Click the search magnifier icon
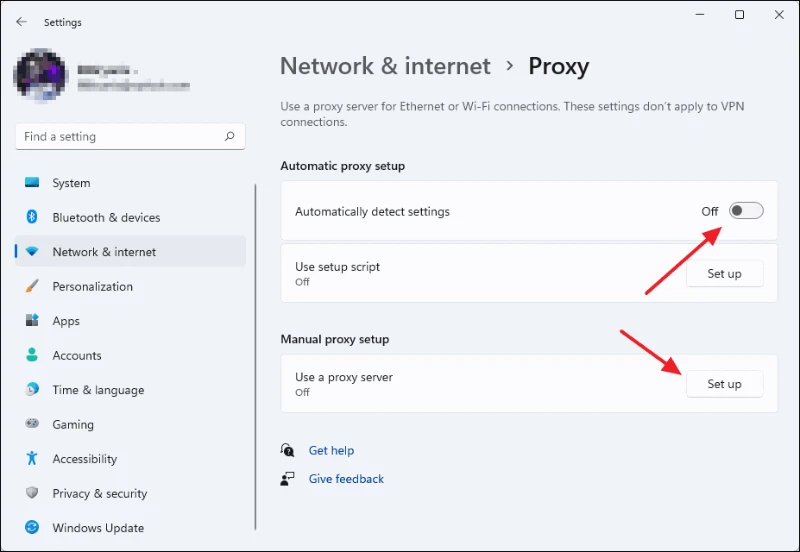This screenshot has height=552, width=800. tap(230, 136)
